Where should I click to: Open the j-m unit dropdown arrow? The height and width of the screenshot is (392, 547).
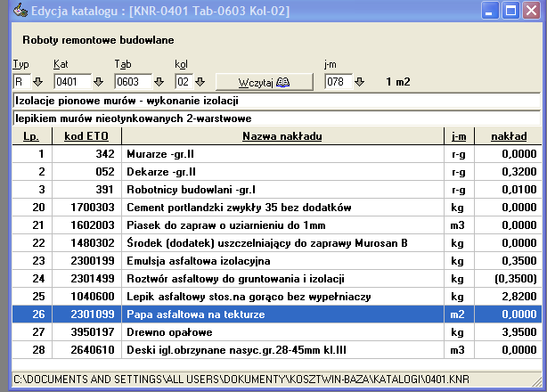tap(359, 82)
